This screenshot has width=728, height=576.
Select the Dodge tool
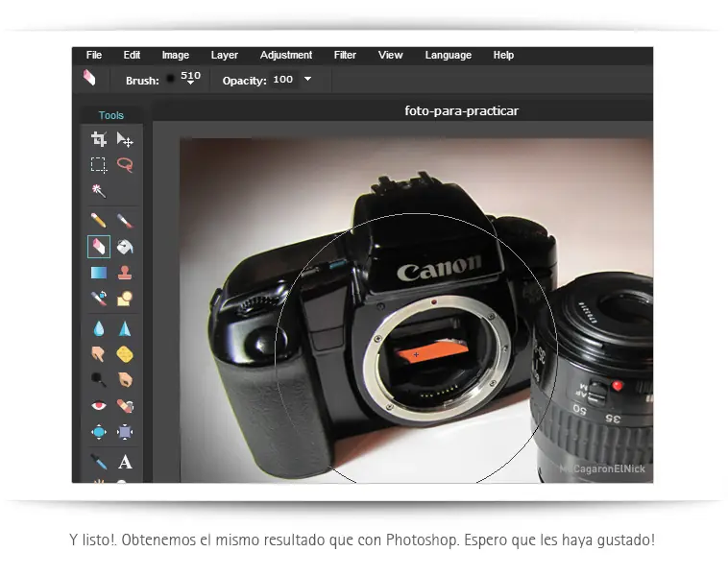pos(98,379)
